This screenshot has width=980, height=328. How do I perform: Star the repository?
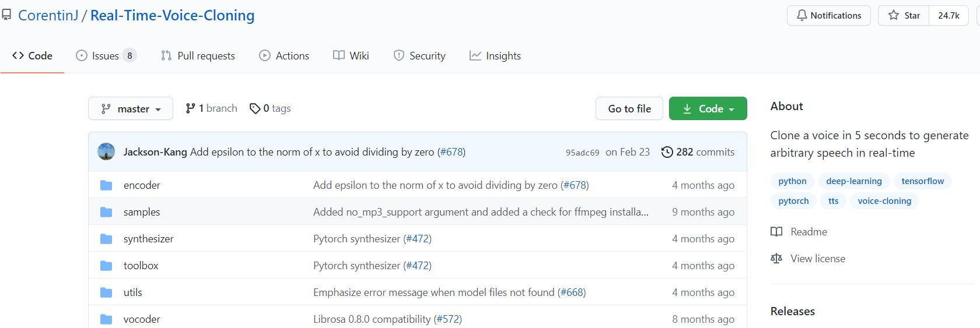pyautogui.click(x=904, y=15)
